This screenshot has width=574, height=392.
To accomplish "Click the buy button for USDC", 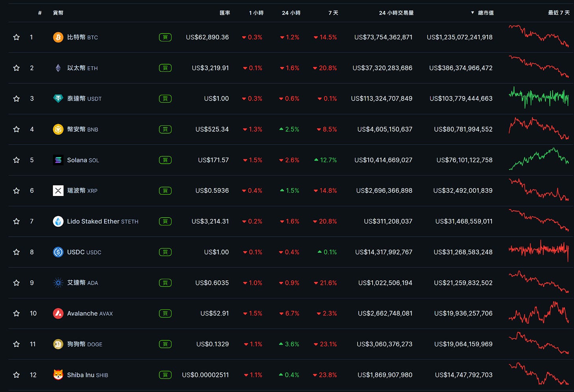I will (165, 252).
